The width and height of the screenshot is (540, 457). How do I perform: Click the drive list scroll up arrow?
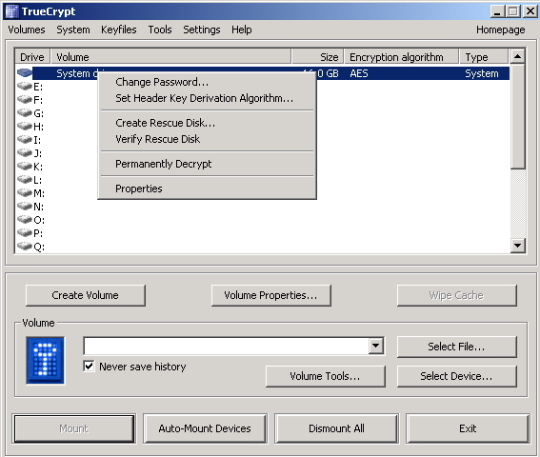pyautogui.click(x=518, y=56)
